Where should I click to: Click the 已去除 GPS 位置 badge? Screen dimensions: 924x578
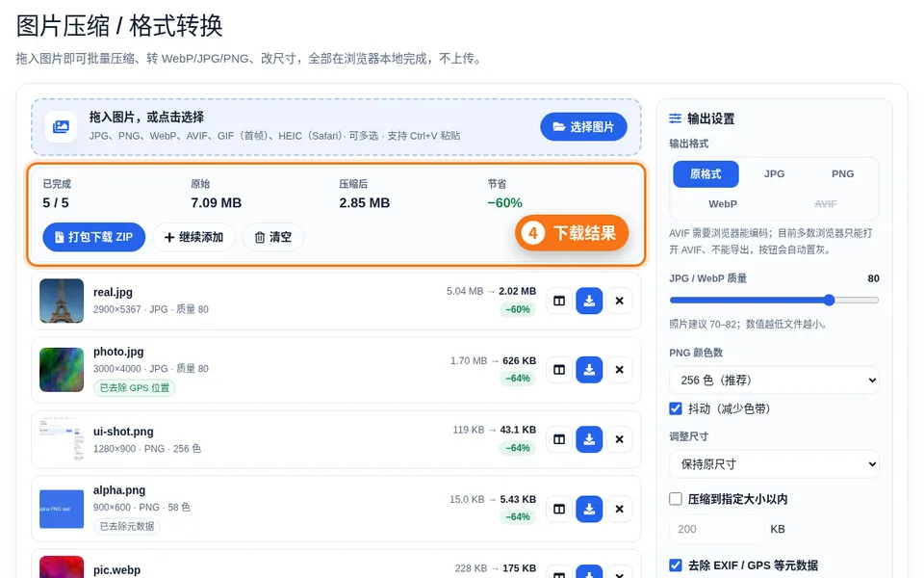click(x=135, y=387)
